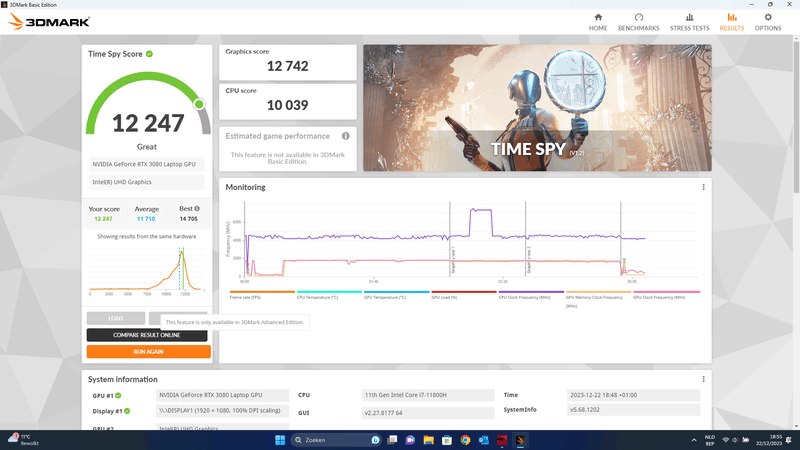Open the Monitoring panel three-dot menu
800x450 pixels.
pyautogui.click(x=703, y=187)
